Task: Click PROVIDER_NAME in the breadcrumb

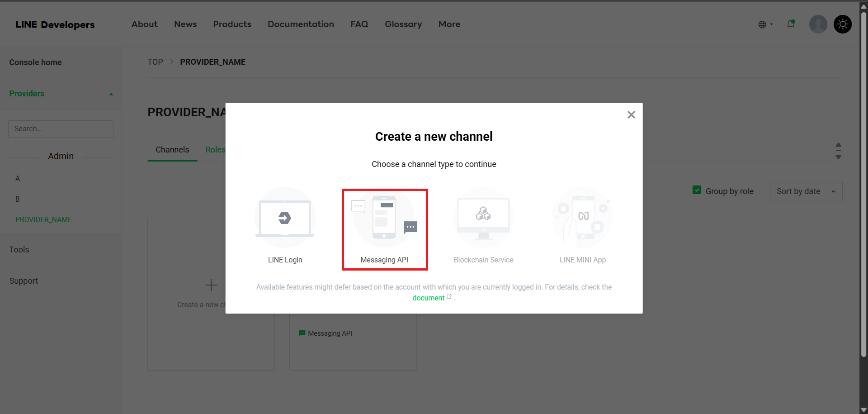Action: point(212,62)
